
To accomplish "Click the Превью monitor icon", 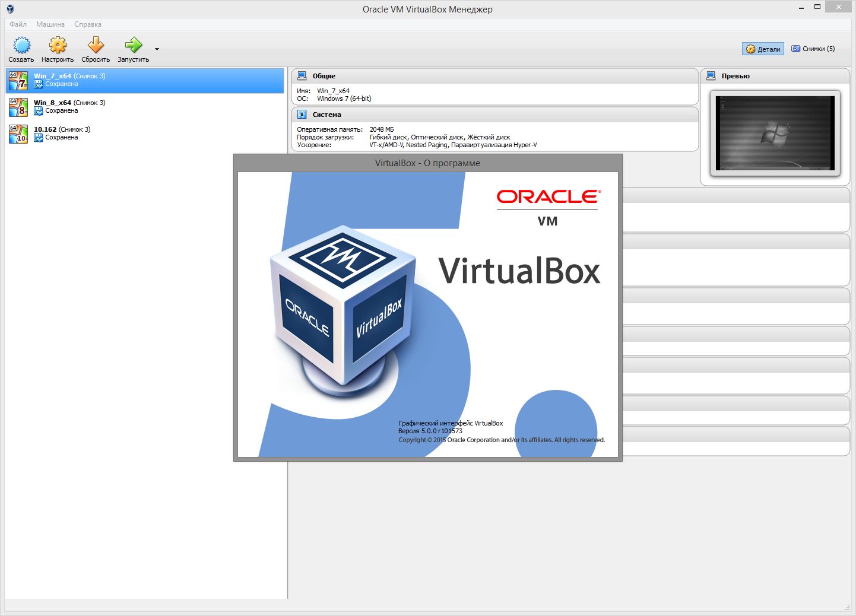I will [x=711, y=76].
